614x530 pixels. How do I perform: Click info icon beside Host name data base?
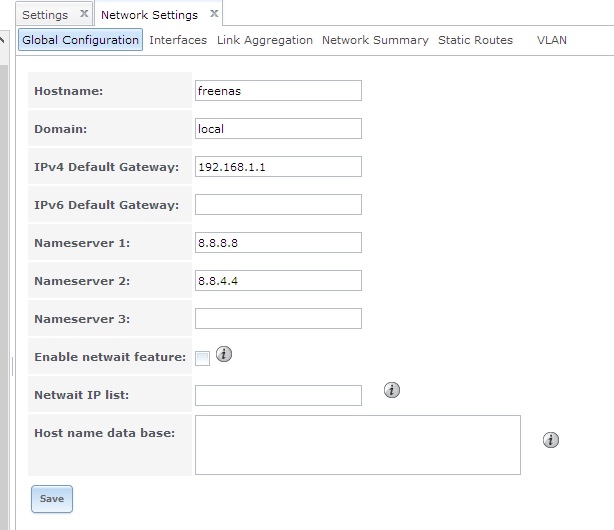point(550,440)
